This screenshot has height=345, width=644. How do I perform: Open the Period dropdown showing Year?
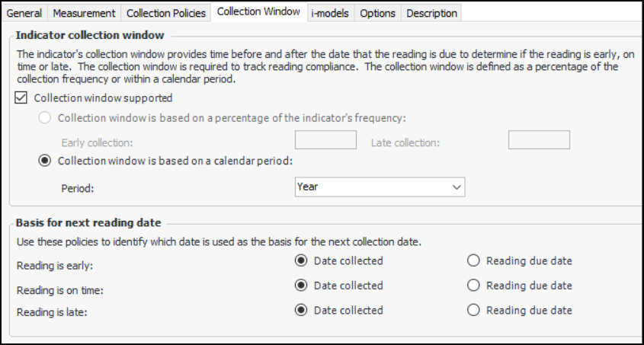click(380, 187)
